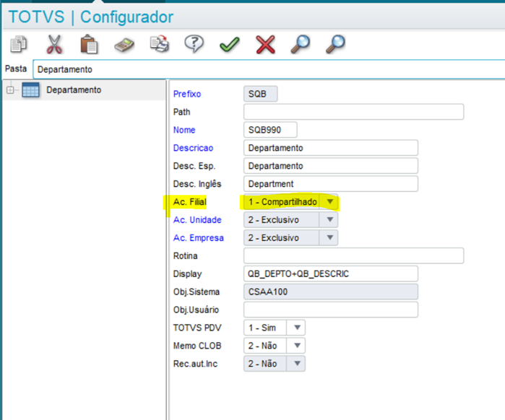Open the TOTVS PDV dropdown arrow
505x420 pixels.
297,328
